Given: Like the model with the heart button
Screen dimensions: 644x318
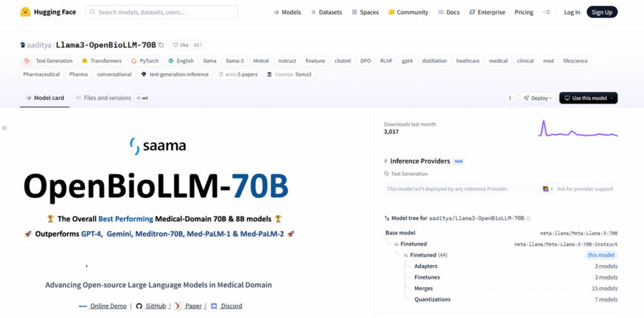Looking at the screenshot, I should click(x=180, y=45).
